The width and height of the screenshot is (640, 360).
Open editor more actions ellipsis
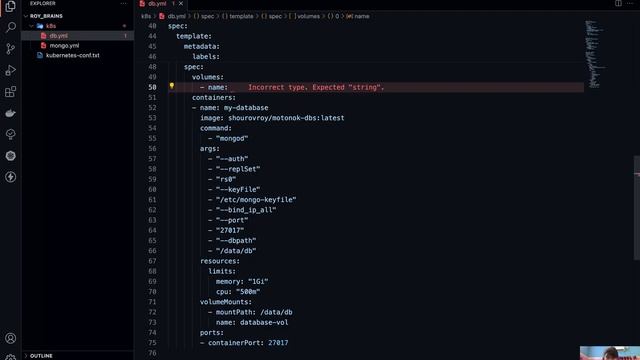(x=630, y=3)
